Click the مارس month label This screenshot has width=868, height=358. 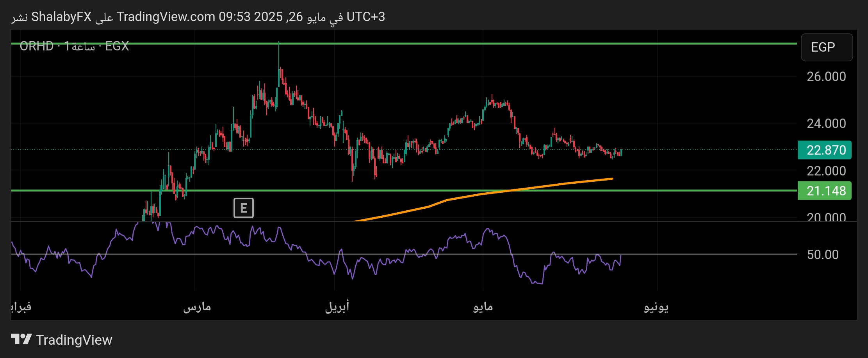coord(197,307)
